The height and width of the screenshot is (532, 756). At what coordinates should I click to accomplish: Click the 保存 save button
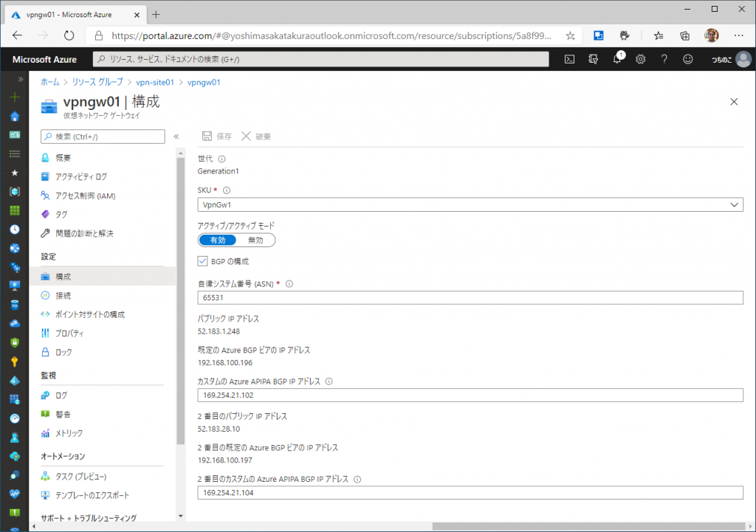click(217, 137)
